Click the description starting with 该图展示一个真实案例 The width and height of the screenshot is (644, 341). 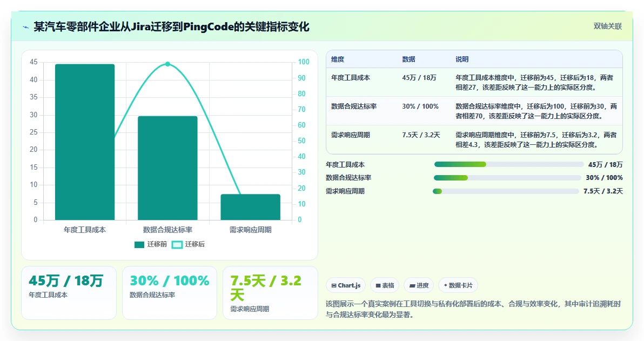coord(473,309)
